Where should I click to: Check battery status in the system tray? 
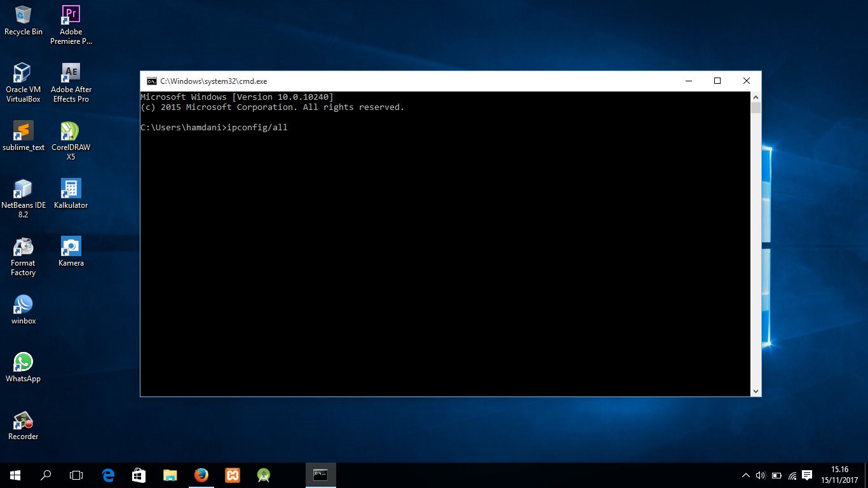pyautogui.click(x=776, y=475)
